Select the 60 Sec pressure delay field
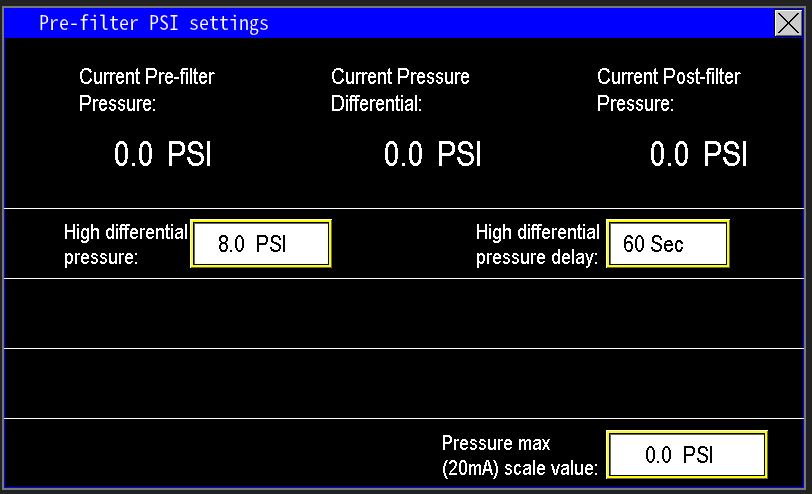 [667, 244]
